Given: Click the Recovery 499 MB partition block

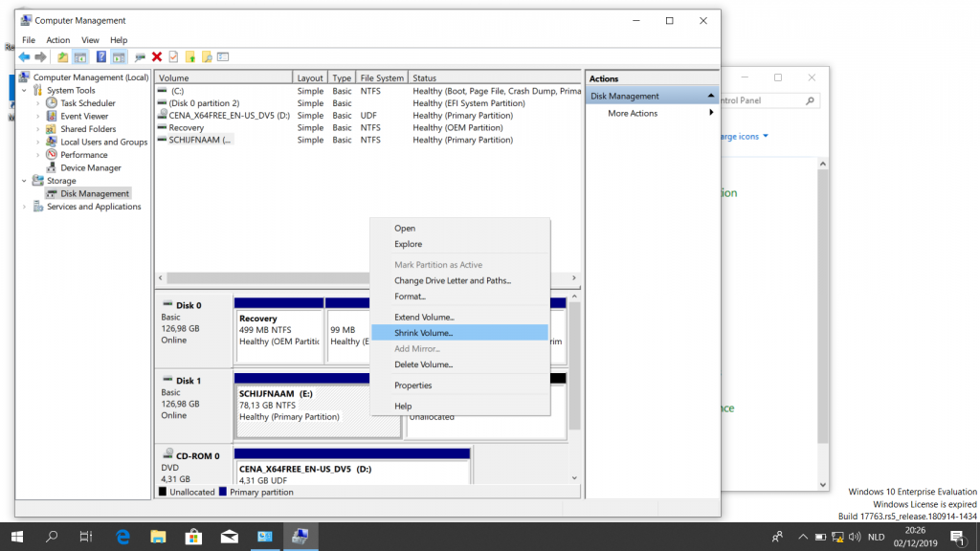Looking at the screenshot, I should [278, 331].
